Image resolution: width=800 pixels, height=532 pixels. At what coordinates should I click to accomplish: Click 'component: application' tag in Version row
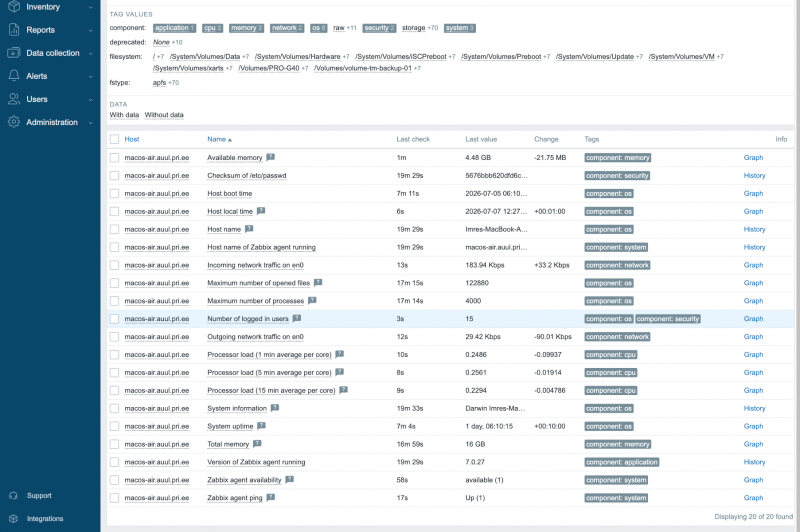(621, 462)
